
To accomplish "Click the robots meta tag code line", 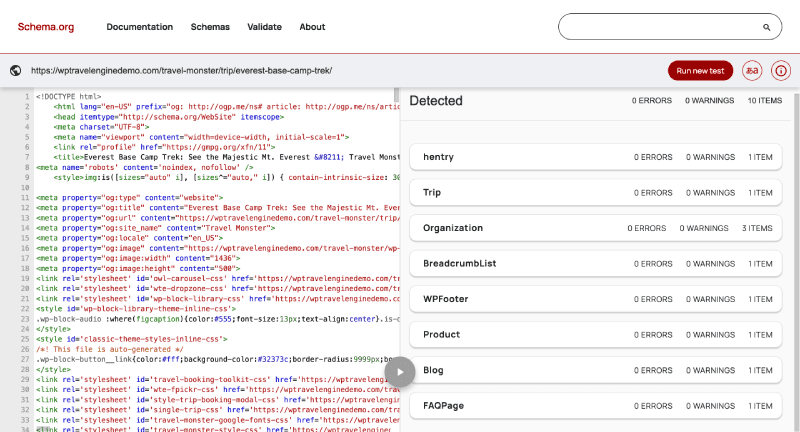I will pyautogui.click(x=144, y=167).
